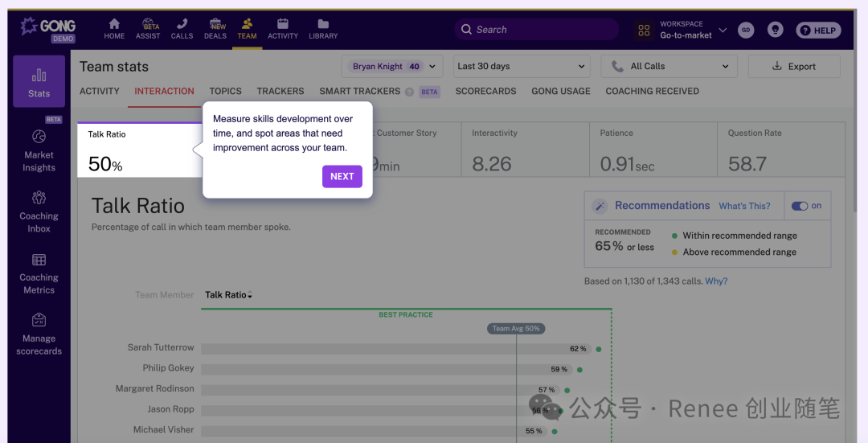
Task: Switch to the Topics tab
Action: (x=225, y=92)
